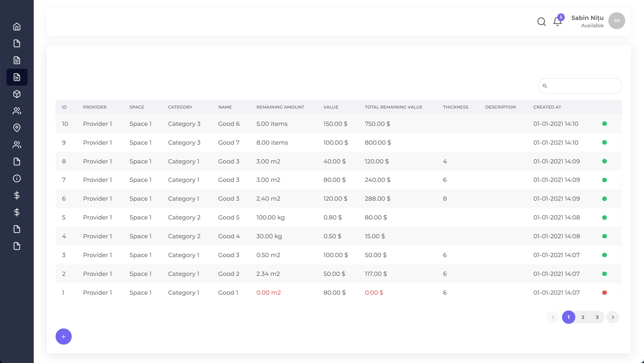Switch to page 2 of the table

coord(583,317)
